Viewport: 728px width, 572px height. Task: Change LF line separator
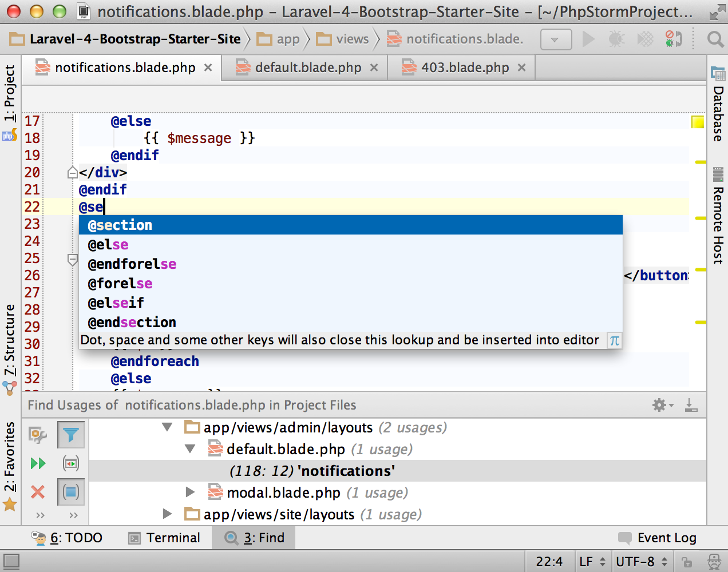point(592,562)
